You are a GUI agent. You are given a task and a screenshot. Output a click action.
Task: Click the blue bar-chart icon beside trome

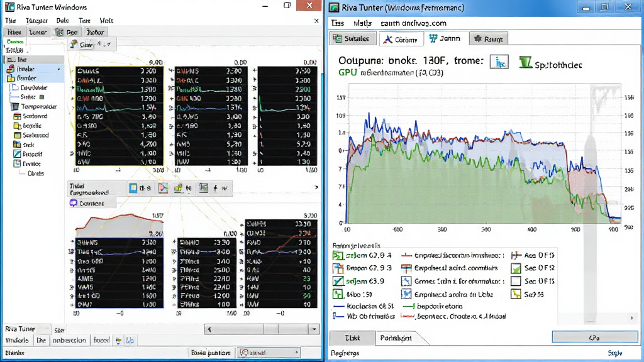tap(499, 62)
